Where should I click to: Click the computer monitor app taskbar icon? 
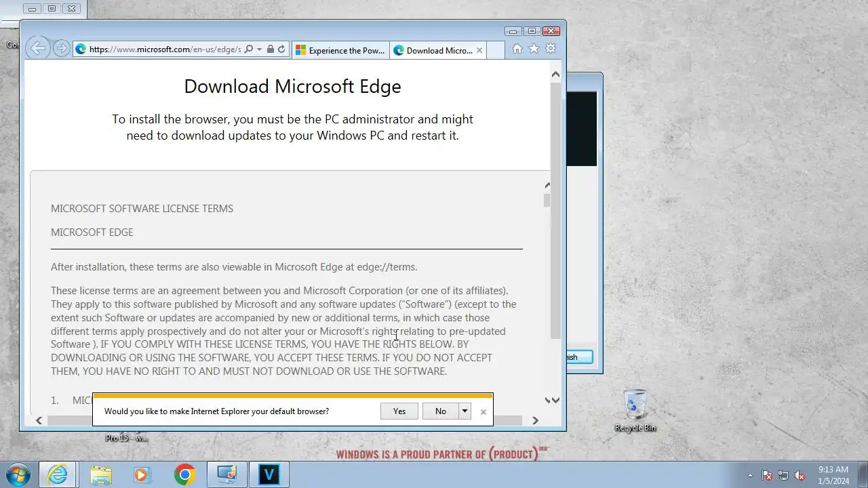226,474
